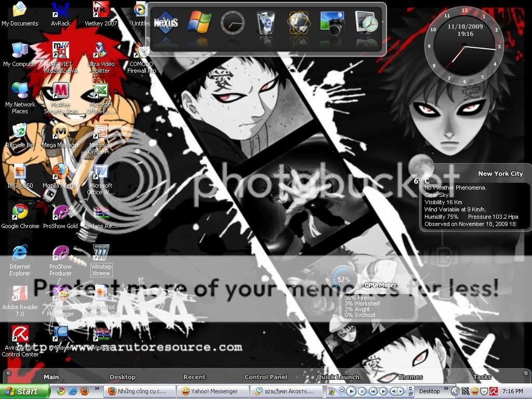Screen dimensions: 532x399
Task: Open WinRAR desktop shortcut
Action: 101,339
